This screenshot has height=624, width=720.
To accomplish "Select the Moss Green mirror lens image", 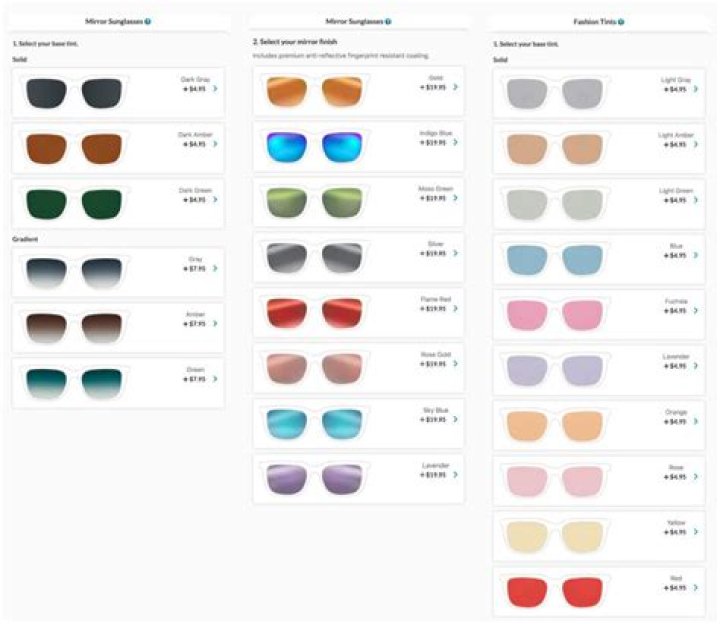I will point(315,202).
